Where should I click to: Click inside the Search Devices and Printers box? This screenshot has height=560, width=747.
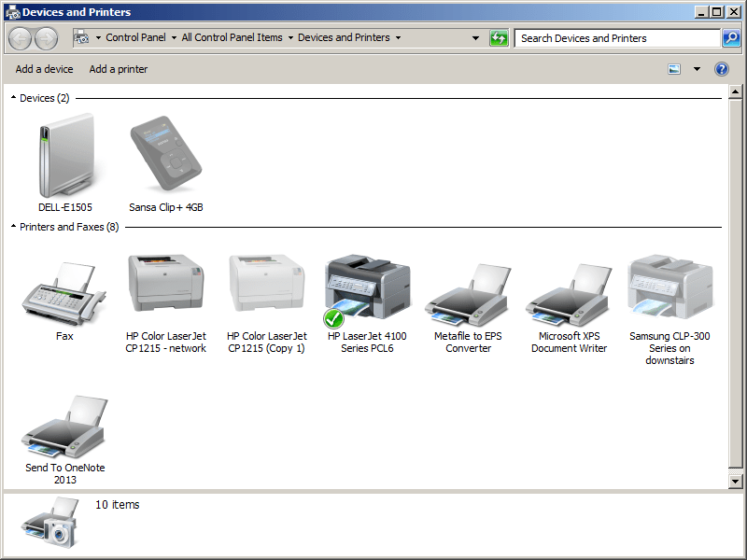pos(607,38)
